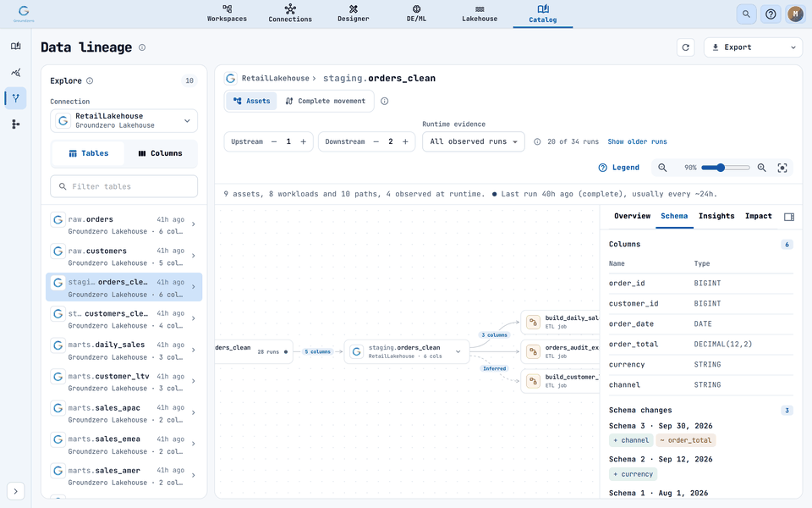The height and width of the screenshot is (508, 812).
Task: Switch to Columns view
Action: (160, 153)
